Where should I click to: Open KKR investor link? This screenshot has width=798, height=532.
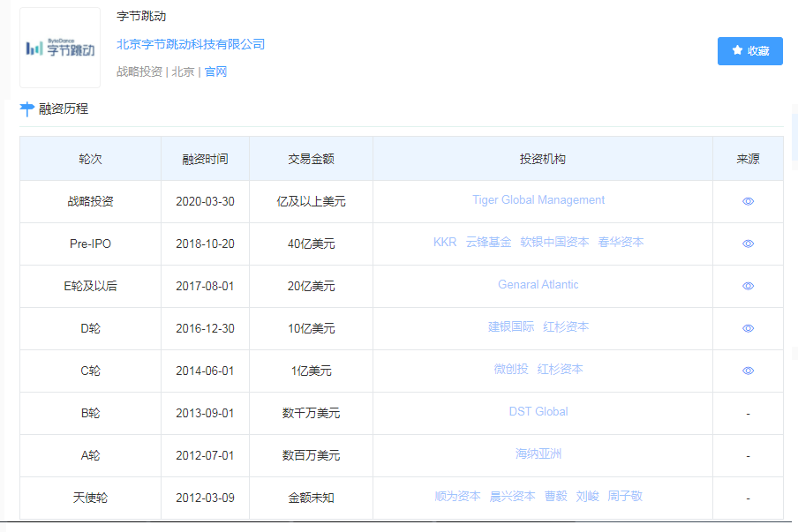(445, 242)
